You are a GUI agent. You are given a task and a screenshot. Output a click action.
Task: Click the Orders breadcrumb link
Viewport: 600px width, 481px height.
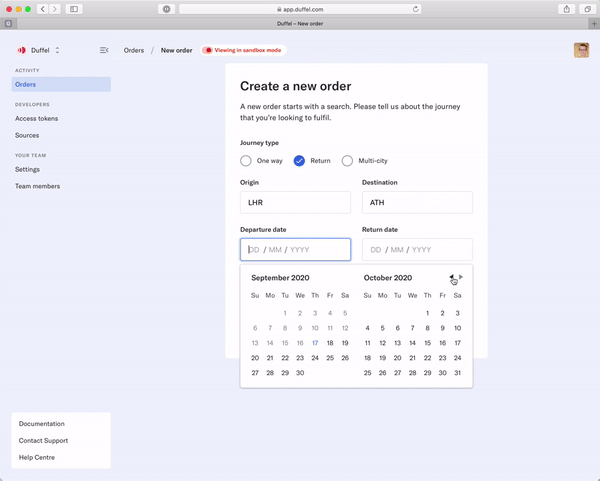[134, 50]
